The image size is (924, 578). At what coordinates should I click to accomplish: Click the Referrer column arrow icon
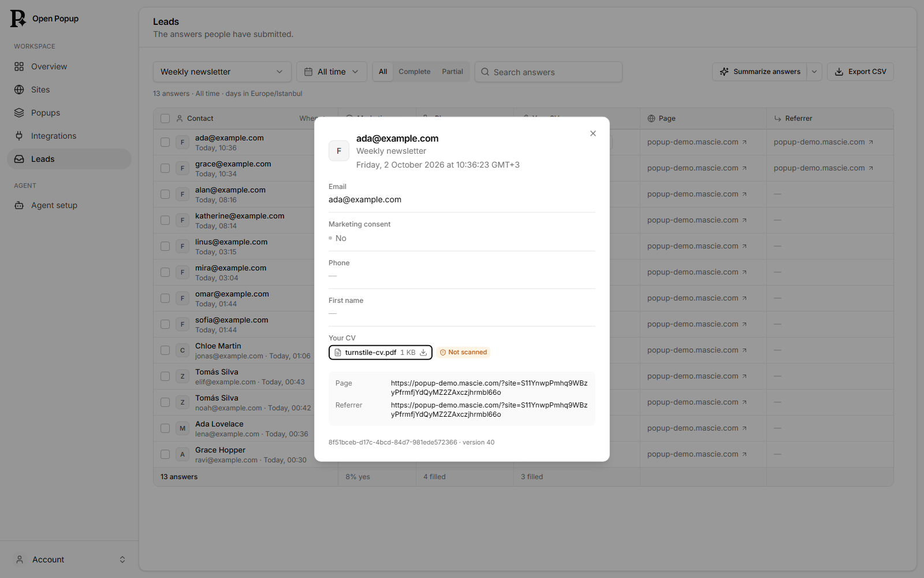778,118
